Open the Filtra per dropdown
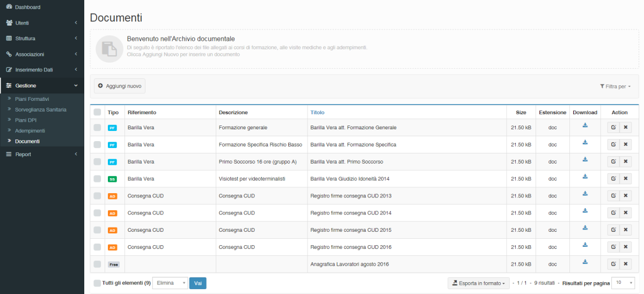This screenshot has width=644, height=294. click(615, 86)
